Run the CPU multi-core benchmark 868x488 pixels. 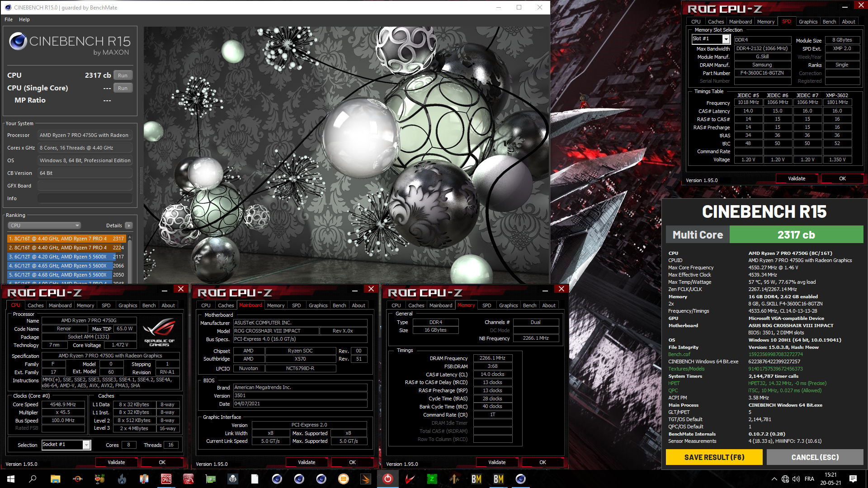[123, 75]
